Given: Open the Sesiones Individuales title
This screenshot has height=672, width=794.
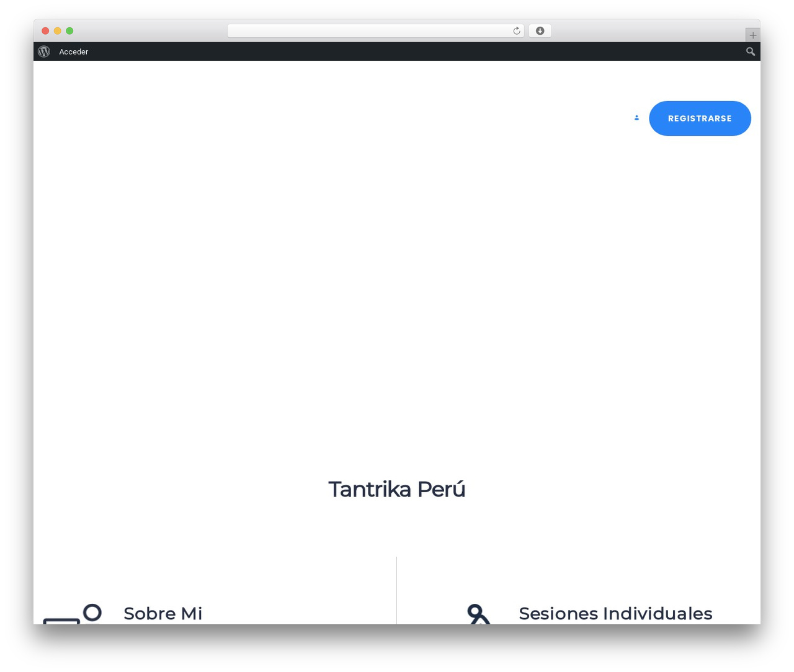Looking at the screenshot, I should (x=615, y=613).
